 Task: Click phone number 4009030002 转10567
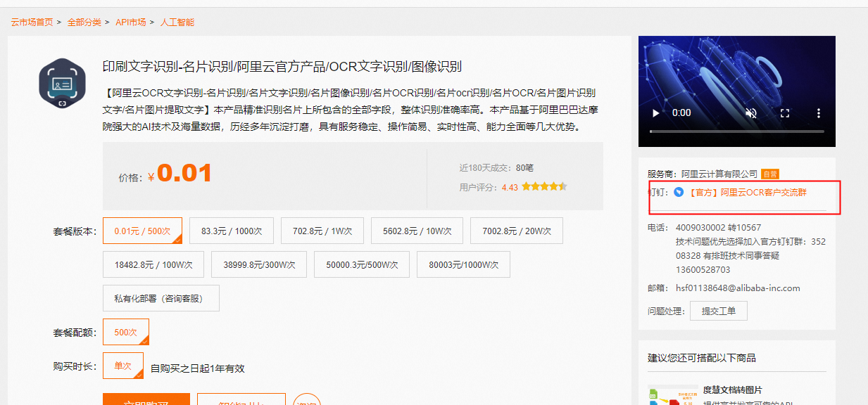coord(718,227)
